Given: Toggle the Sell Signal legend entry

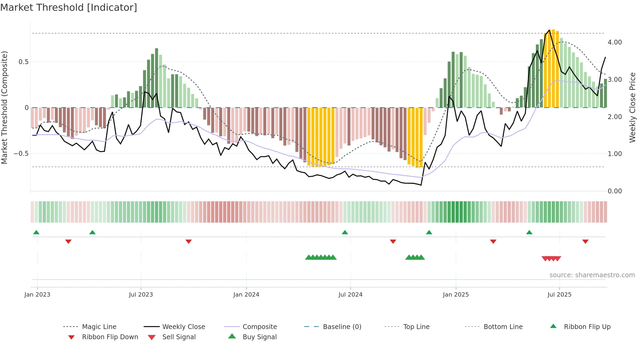Looking at the screenshot, I should [x=172, y=337].
